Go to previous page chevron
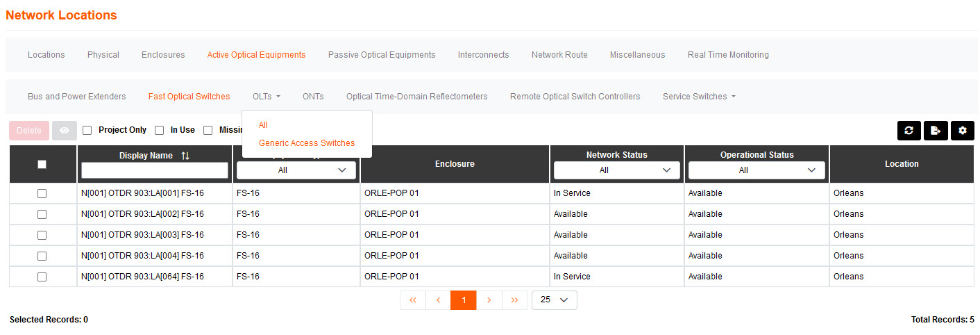Screen dimensions: 980x335 (x=438, y=300)
